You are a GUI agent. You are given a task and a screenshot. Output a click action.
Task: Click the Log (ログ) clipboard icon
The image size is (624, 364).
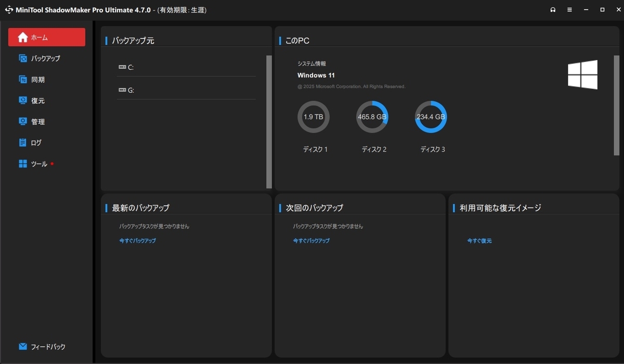23,142
